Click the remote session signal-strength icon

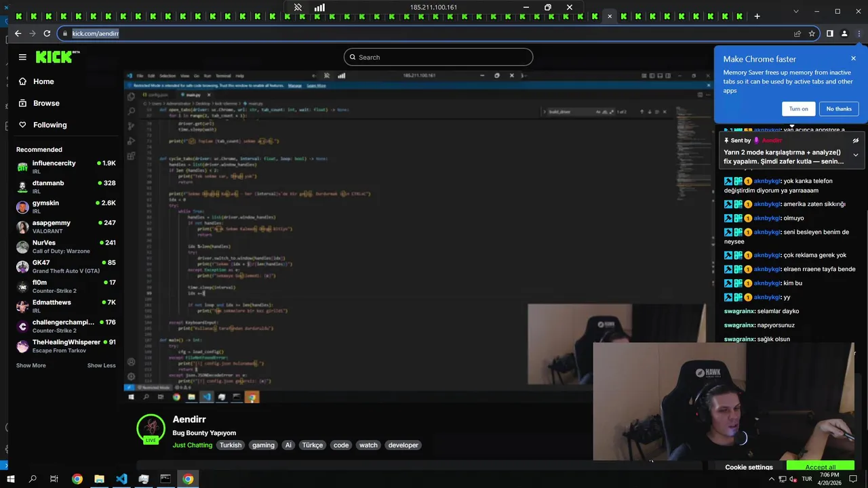click(319, 7)
